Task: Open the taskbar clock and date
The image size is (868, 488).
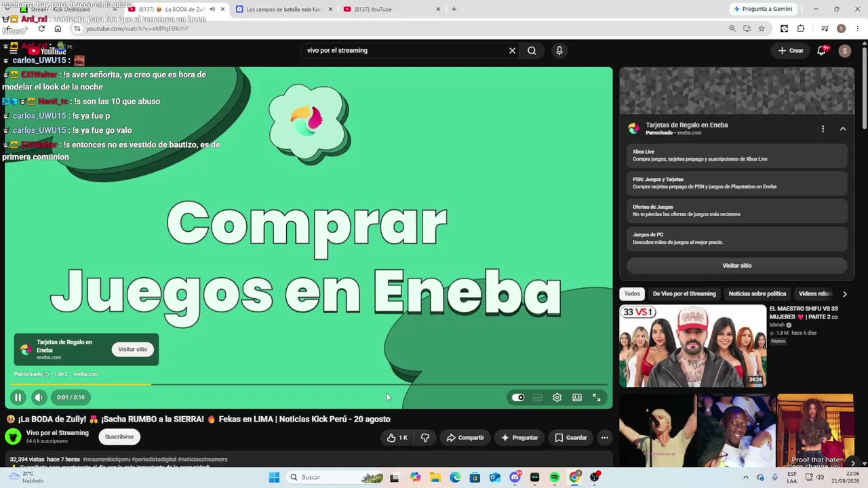Action: click(844, 477)
